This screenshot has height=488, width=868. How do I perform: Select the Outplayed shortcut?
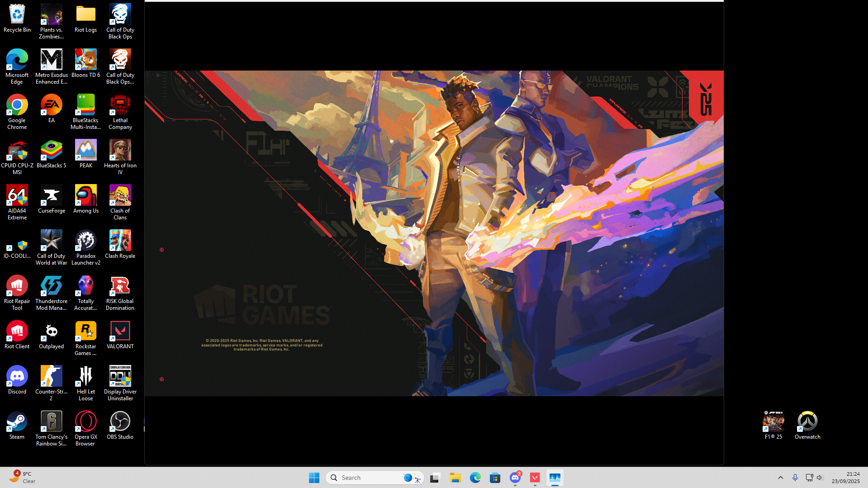click(52, 335)
